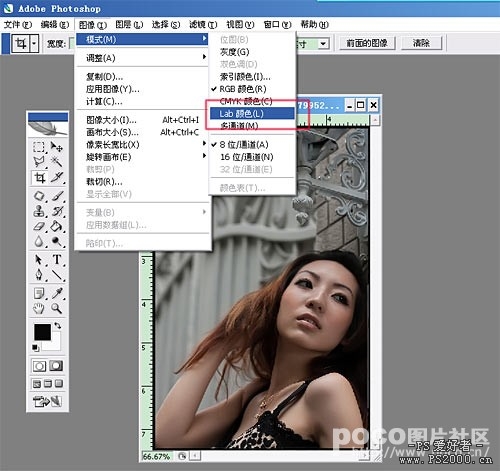Screen dimensions: 500x471
Task: Select checked 8 位/通道(A) option
Action: pyautogui.click(x=252, y=145)
